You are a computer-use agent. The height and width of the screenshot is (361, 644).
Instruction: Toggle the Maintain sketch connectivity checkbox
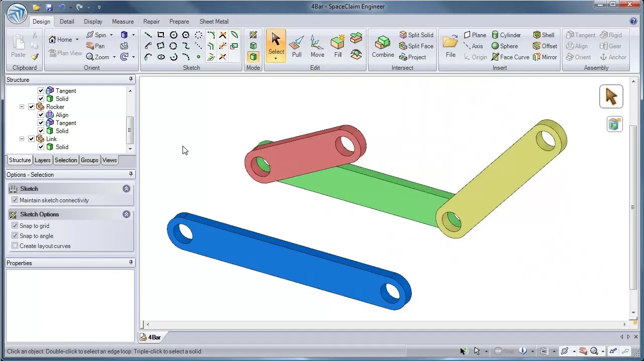coord(15,200)
